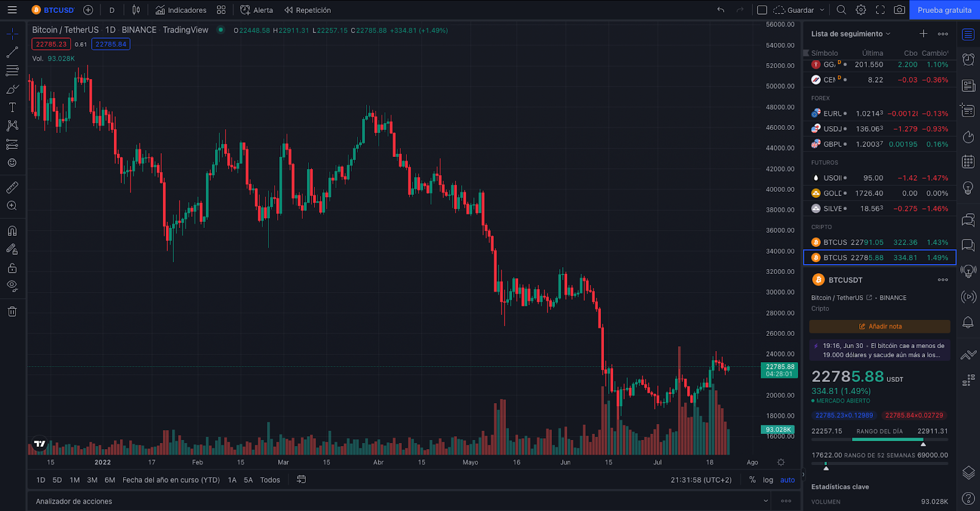Open the ideas lightbulb sidebar icon
The image size is (980, 511).
pyautogui.click(x=968, y=187)
